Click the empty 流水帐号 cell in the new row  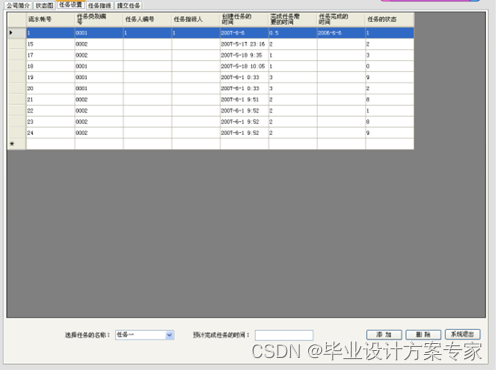point(50,144)
